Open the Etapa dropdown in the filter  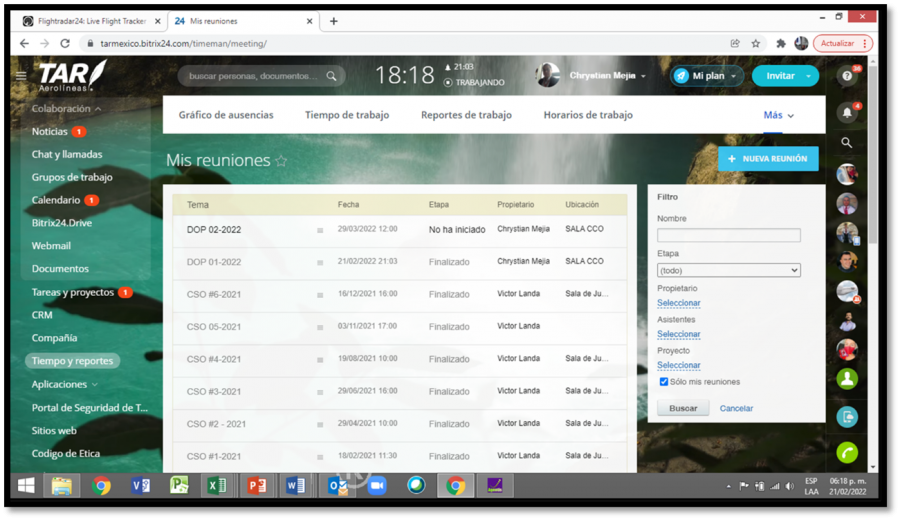click(x=728, y=270)
